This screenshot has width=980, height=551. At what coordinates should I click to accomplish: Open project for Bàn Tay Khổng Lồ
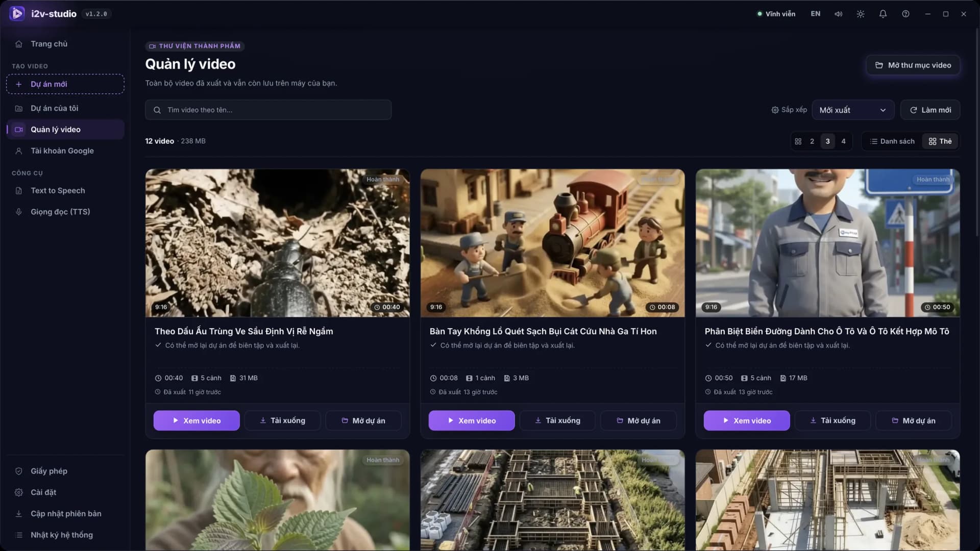tap(639, 421)
